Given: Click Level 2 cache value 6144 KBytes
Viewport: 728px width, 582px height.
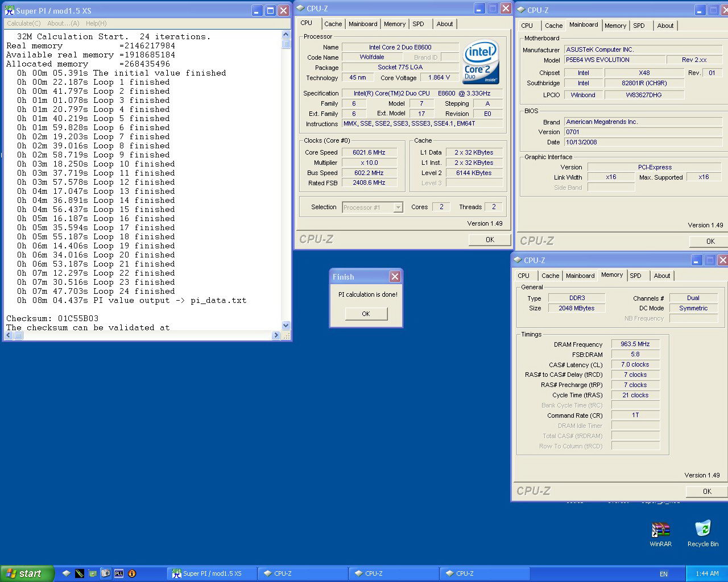Looking at the screenshot, I should pyautogui.click(x=474, y=173).
